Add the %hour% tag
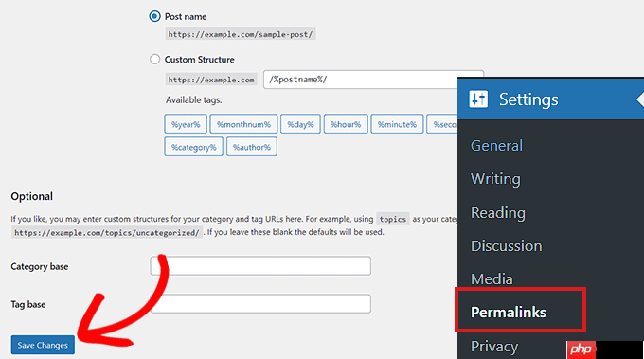This screenshot has width=644, height=359. (346, 124)
